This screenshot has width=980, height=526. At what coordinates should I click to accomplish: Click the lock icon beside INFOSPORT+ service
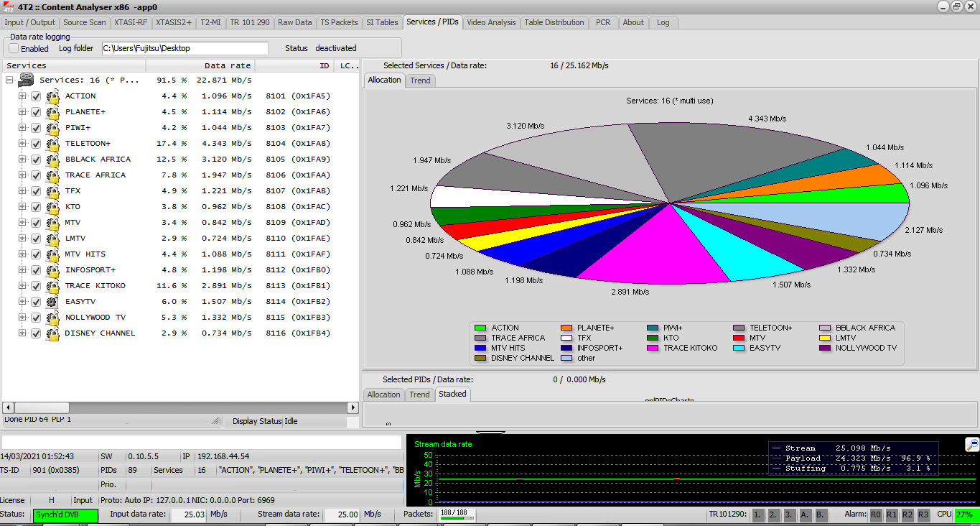52,270
